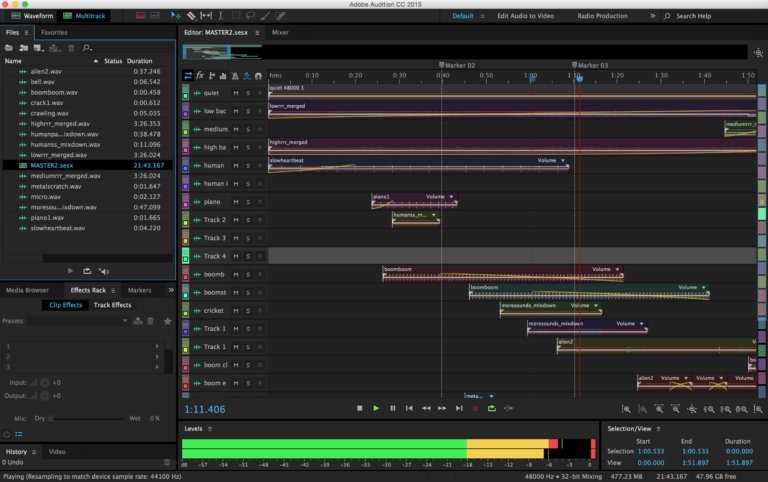
Task: Select the Razor tool
Action: (x=191, y=16)
